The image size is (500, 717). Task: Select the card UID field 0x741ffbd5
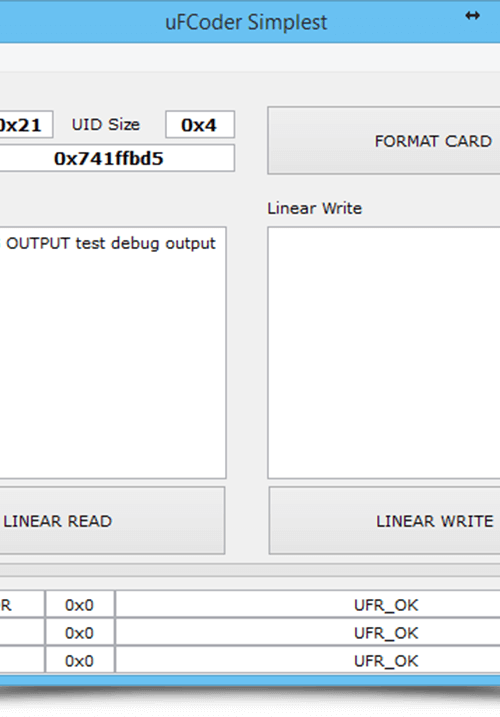(117, 158)
